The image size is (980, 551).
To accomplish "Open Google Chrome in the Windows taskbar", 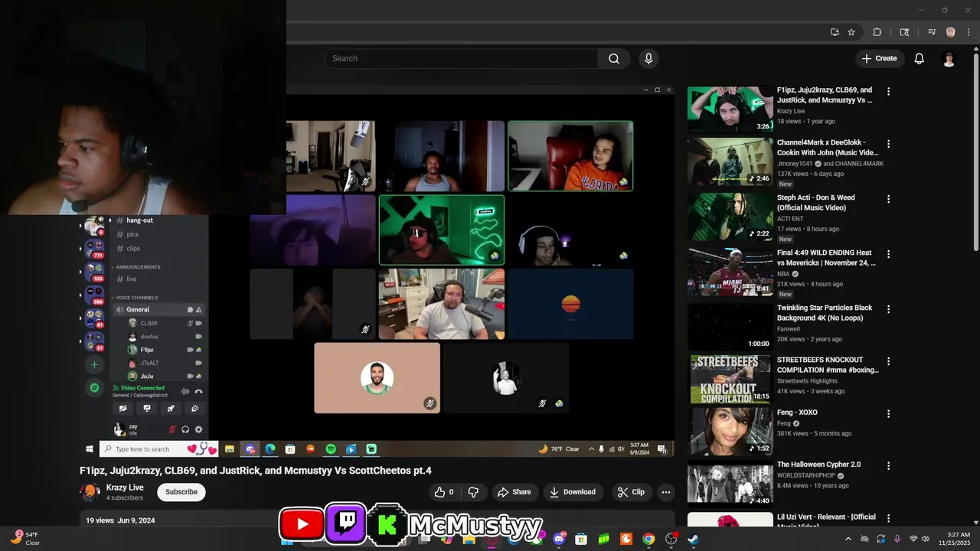I will point(648,539).
